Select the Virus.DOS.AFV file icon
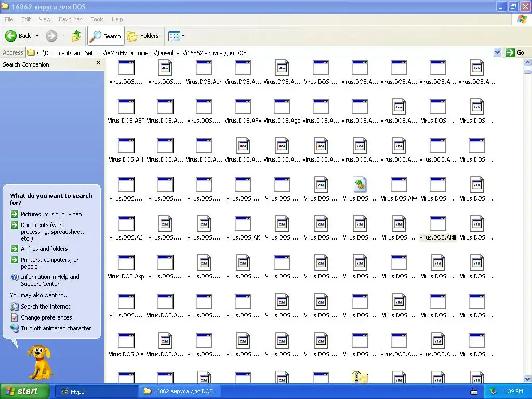 coord(243,107)
